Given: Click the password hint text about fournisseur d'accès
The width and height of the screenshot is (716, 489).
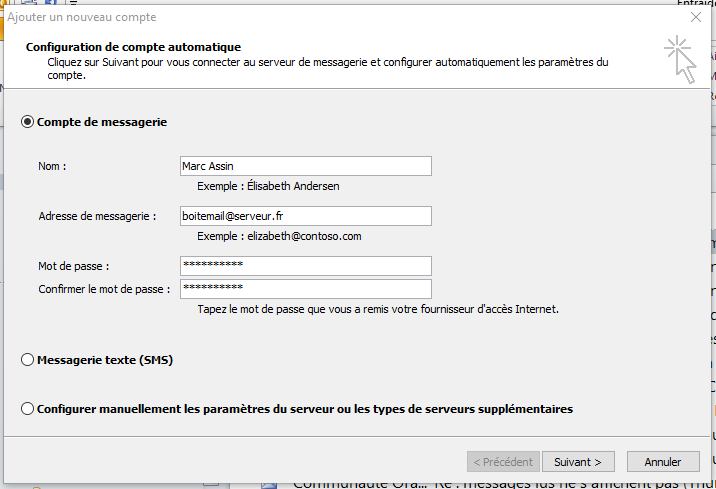Looking at the screenshot, I should click(x=378, y=309).
